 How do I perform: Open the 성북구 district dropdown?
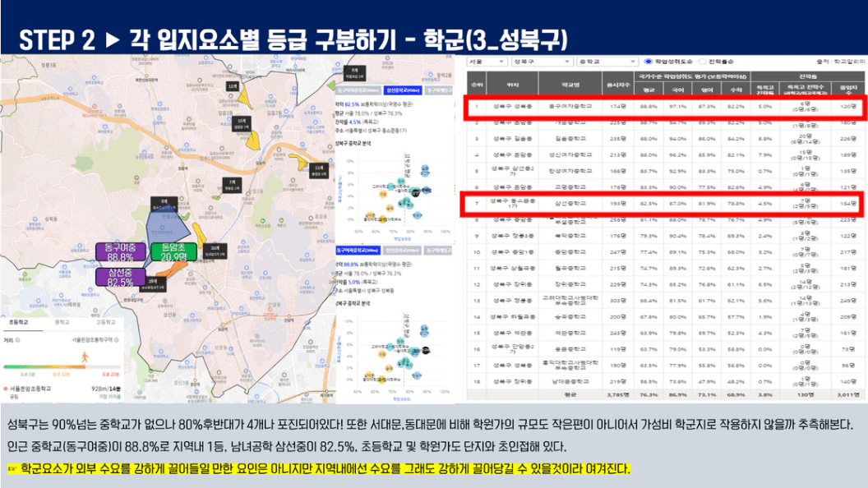click(542, 62)
